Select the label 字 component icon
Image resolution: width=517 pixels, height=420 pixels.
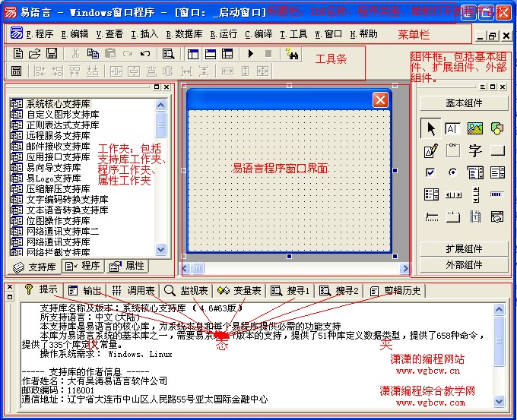[x=475, y=150]
